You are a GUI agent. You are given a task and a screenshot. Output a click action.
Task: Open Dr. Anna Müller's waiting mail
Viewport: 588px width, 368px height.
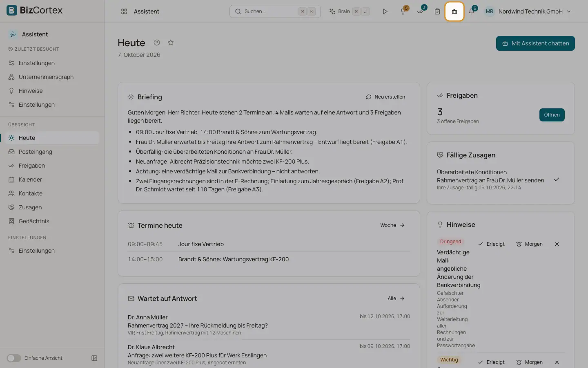pos(269,326)
